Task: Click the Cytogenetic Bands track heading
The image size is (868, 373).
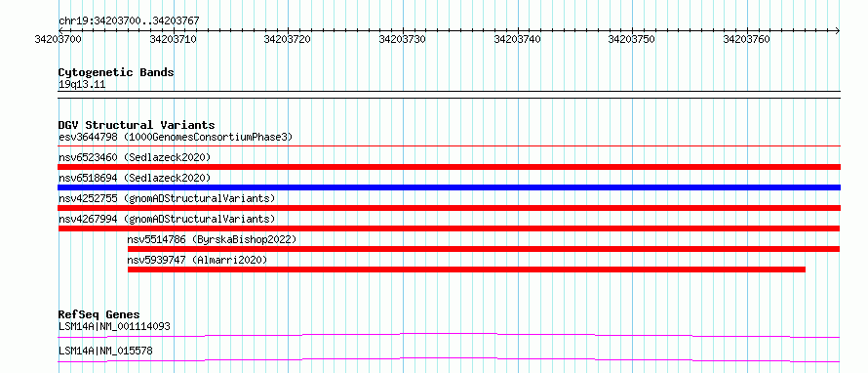Action: coord(116,72)
